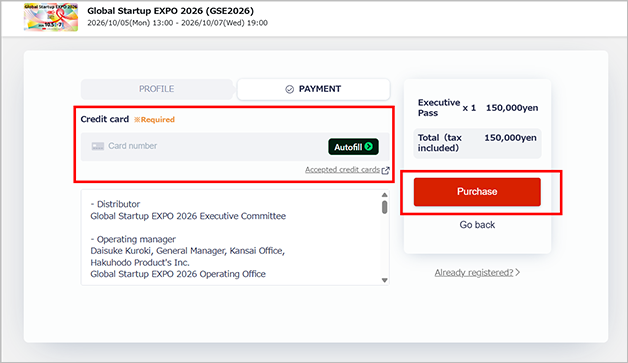
Task: Click external link icon beside Accepted credit cards
Action: pyautogui.click(x=385, y=170)
